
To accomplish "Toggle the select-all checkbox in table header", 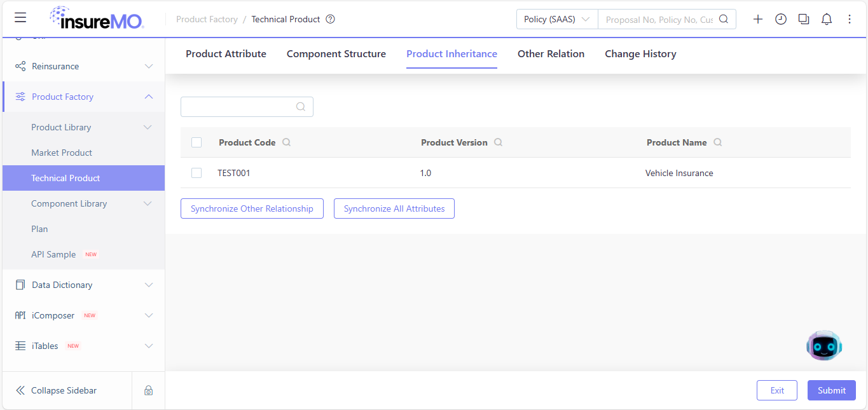I will click(x=196, y=142).
